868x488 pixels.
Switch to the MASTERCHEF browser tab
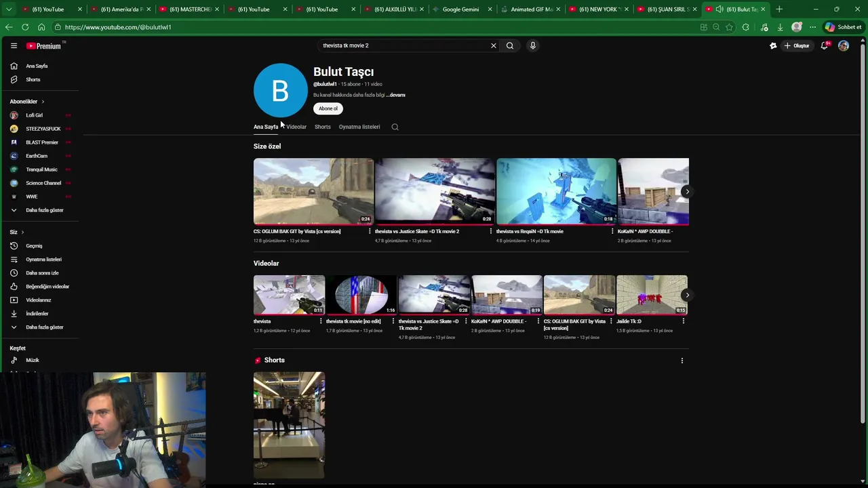coord(190,9)
